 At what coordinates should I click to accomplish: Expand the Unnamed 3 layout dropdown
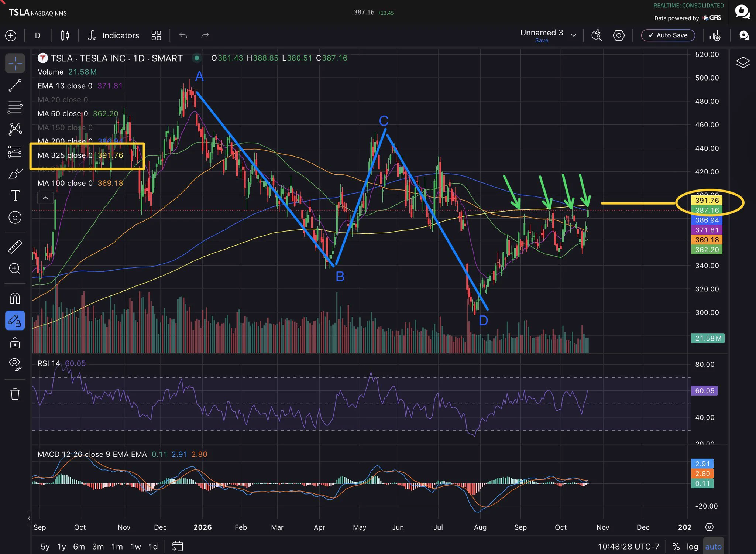tap(574, 35)
